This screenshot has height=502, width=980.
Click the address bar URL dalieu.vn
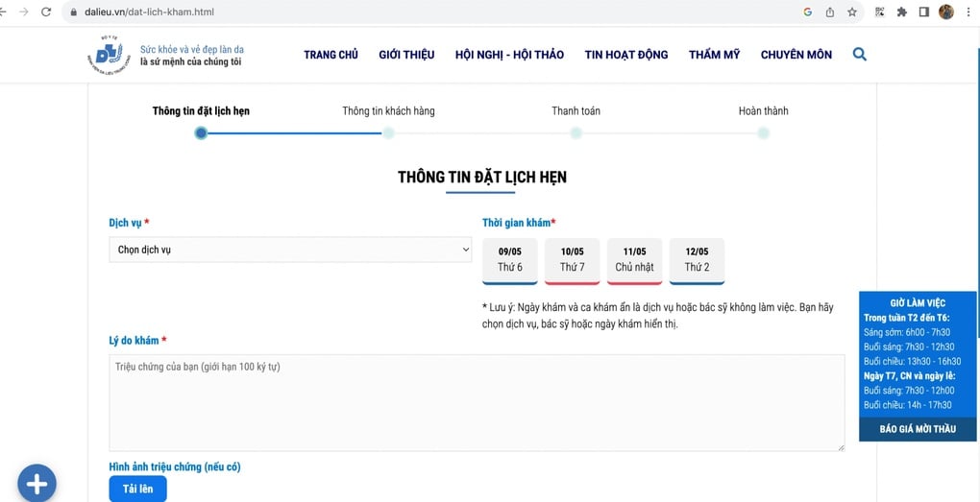pos(149,12)
